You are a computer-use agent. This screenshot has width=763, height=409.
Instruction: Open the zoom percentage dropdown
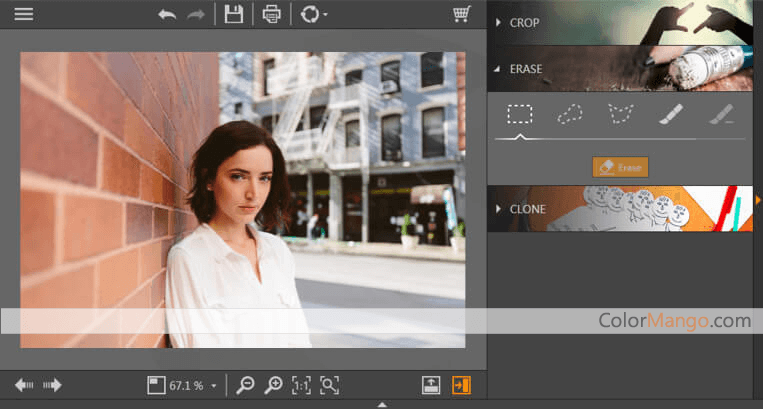pyautogui.click(x=213, y=386)
